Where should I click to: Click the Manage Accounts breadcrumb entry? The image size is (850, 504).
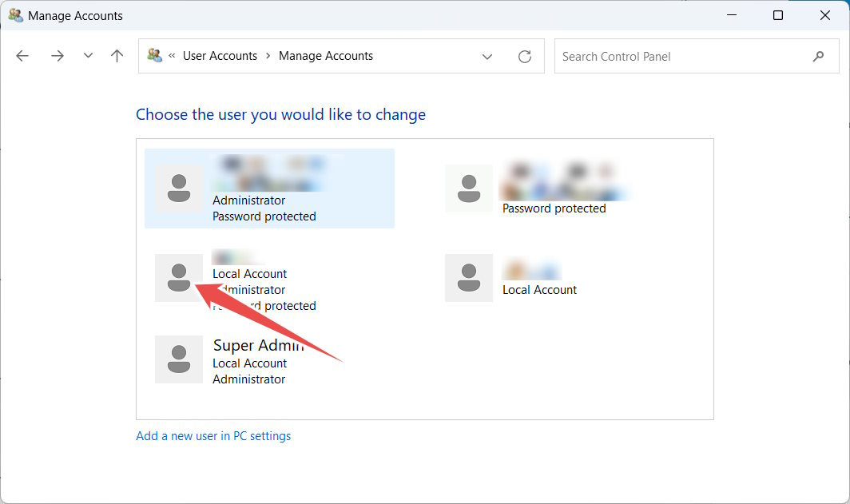326,55
